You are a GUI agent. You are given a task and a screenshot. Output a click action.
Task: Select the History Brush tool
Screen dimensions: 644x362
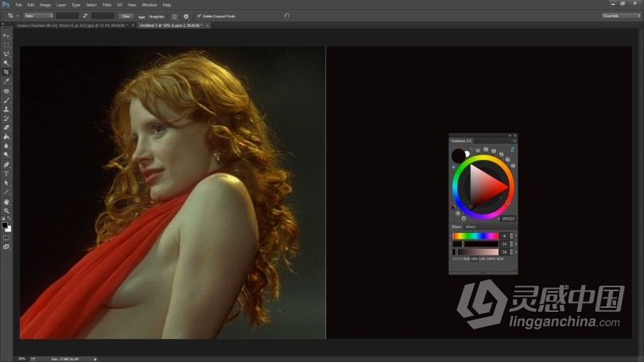[6, 119]
